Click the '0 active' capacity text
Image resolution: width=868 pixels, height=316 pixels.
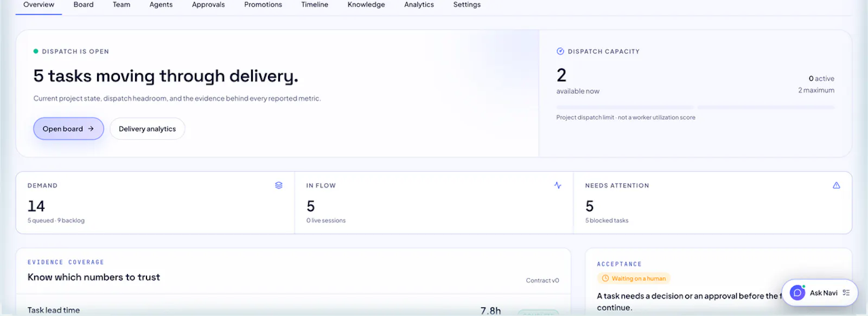(822, 79)
